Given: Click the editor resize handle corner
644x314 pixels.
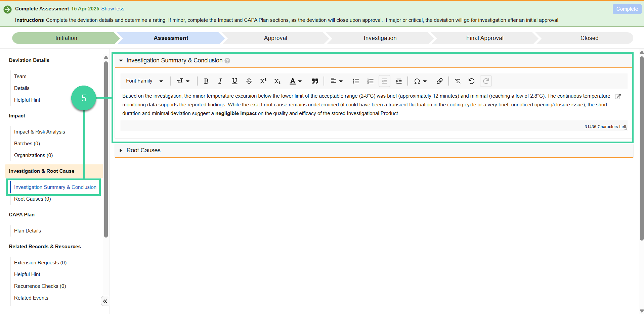Looking at the screenshot, I should 626,129.
